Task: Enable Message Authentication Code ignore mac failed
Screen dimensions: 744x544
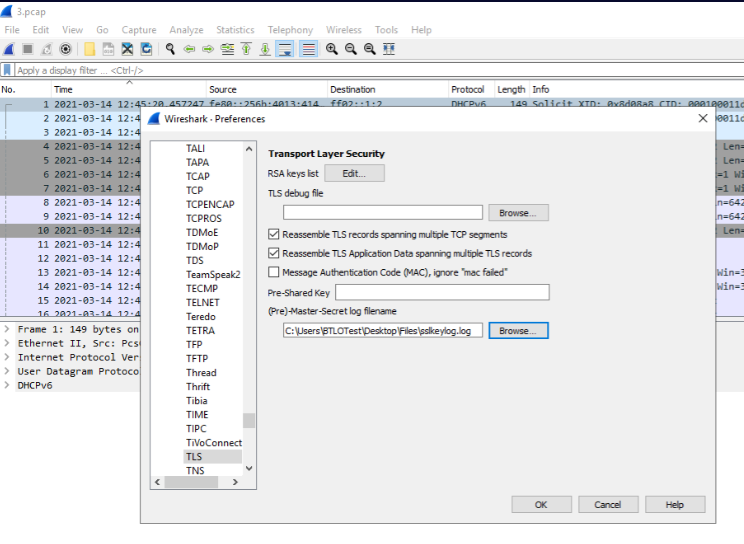Action: coord(274,272)
